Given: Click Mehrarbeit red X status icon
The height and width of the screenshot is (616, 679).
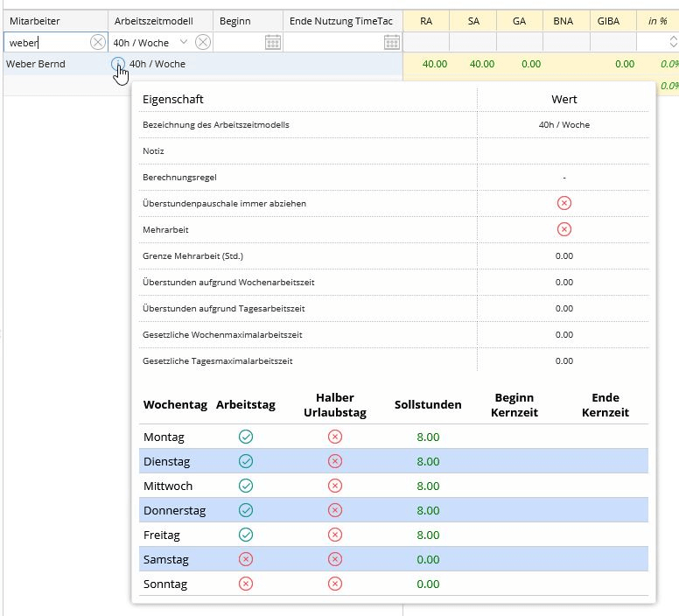Looking at the screenshot, I should 564,229.
